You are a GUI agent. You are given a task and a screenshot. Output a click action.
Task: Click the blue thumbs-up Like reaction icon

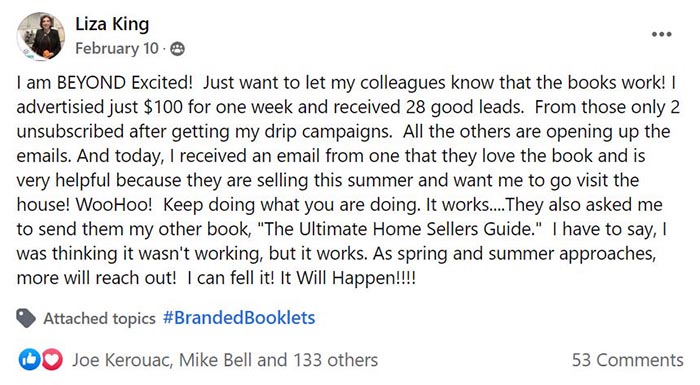pos(29,360)
